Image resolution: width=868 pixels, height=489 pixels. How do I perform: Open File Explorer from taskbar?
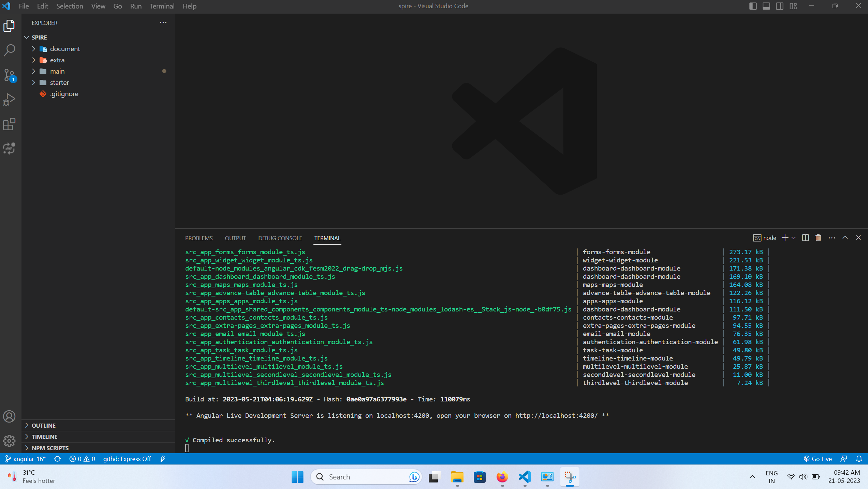(457, 477)
